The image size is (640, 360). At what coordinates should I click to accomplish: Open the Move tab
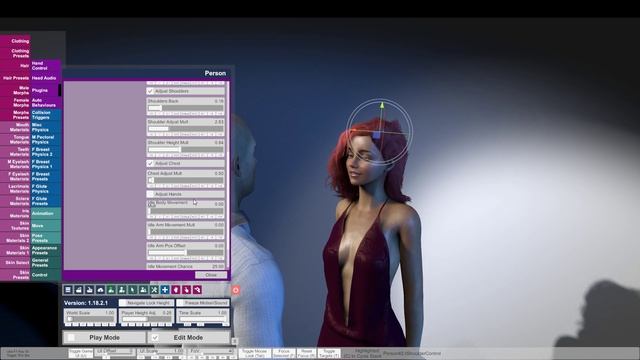[x=46, y=226]
